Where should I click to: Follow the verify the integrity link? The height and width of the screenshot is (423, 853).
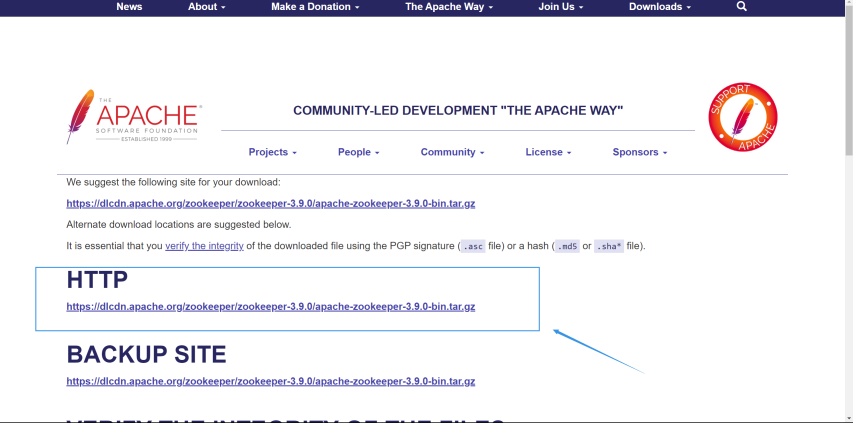(x=205, y=246)
